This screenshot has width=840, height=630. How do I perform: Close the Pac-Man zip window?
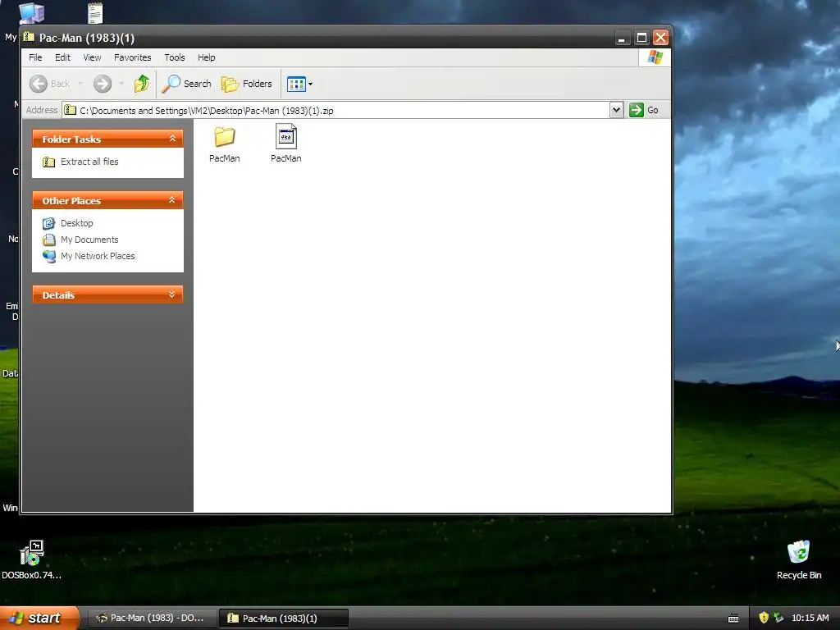[660, 38]
